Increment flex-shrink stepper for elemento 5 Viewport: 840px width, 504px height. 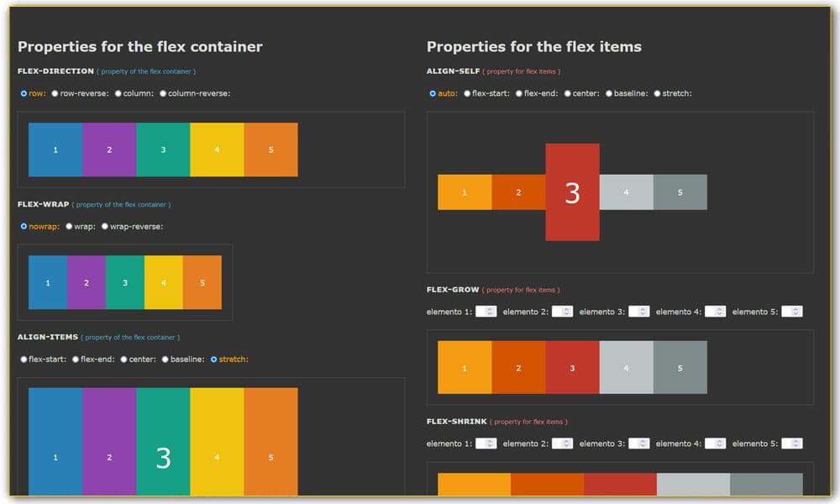pyautogui.click(x=794, y=440)
